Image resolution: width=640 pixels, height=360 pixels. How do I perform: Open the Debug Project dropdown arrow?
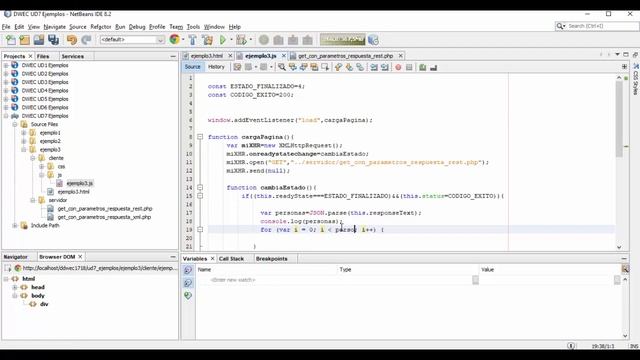[250, 40]
